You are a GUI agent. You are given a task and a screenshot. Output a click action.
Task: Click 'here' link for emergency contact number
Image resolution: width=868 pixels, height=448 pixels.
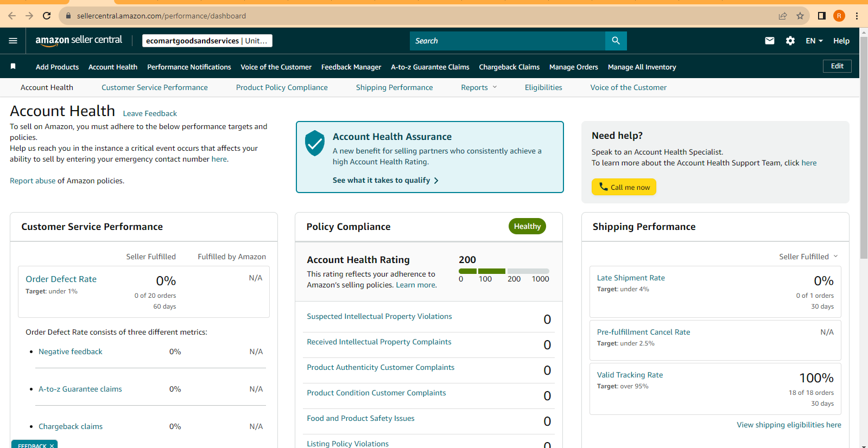[219, 159]
